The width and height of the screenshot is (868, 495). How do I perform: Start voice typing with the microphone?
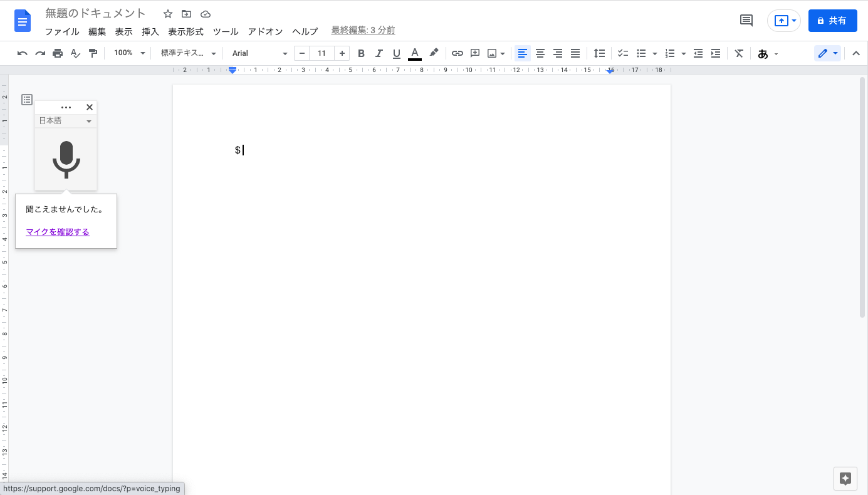click(66, 159)
